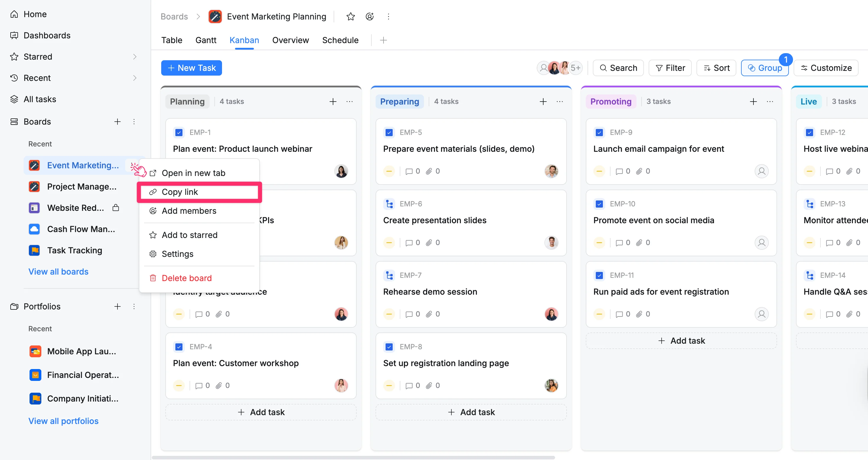Set priority on EMP-7 card

pyautogui.click(x=389, y=314)
